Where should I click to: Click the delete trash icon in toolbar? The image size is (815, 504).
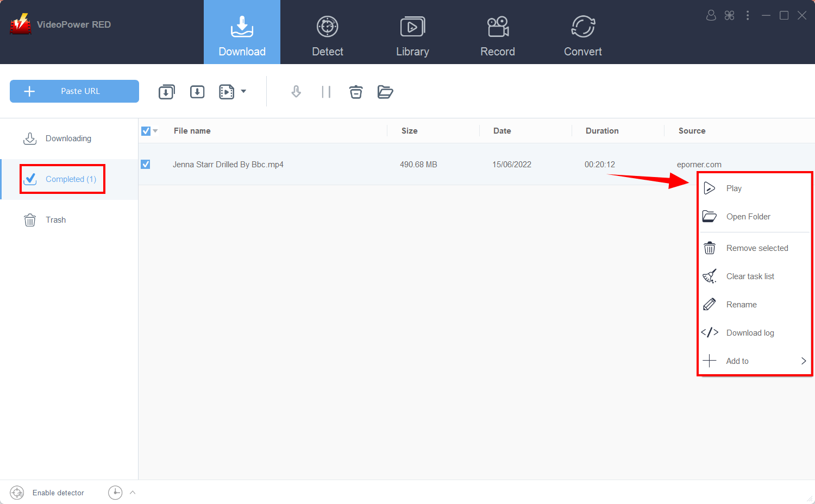pos(356,92)
